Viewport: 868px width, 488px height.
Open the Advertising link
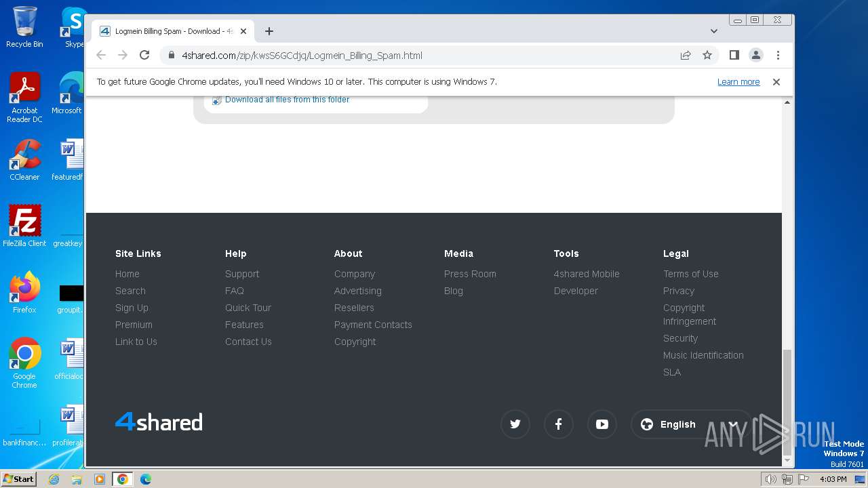click(358, 291)
